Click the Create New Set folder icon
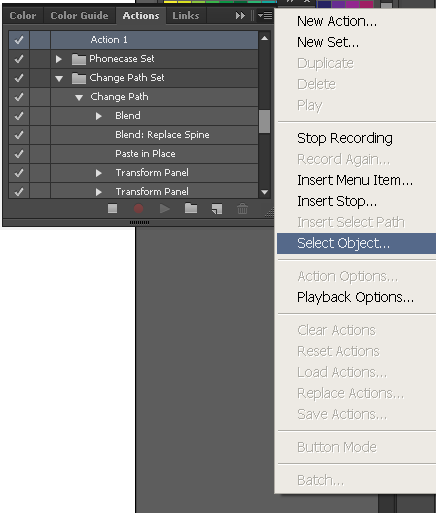The height and width of the screenshot is (513, 436). click(191, 208)
